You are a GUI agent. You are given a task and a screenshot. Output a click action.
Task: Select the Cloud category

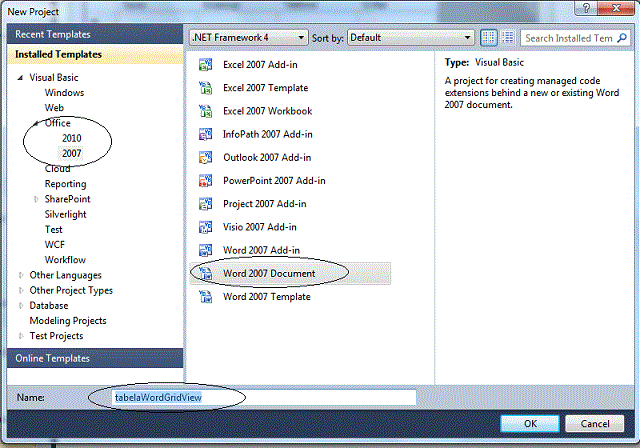(58, 169)
